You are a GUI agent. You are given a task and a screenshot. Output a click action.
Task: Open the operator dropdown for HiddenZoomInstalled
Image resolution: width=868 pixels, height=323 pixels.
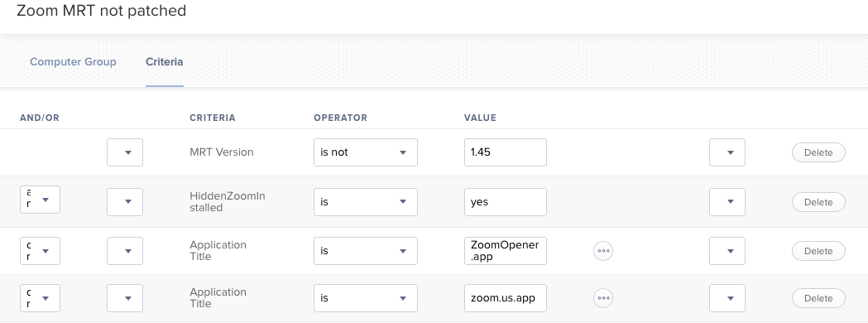click(x=366, y=202)
